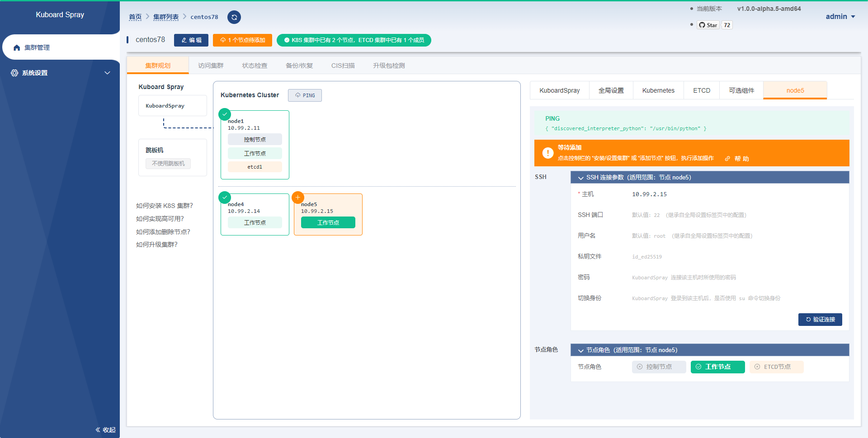Click 工作节点 tag on node4
The width and height of the screenshot is (868, 438).
click(255, 223)
